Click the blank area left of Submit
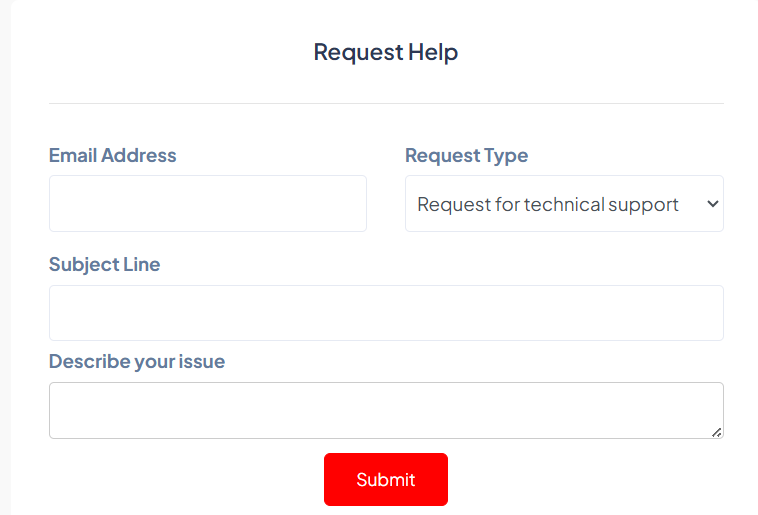Viewport: 758px width, 515px height. click(180, 480)
